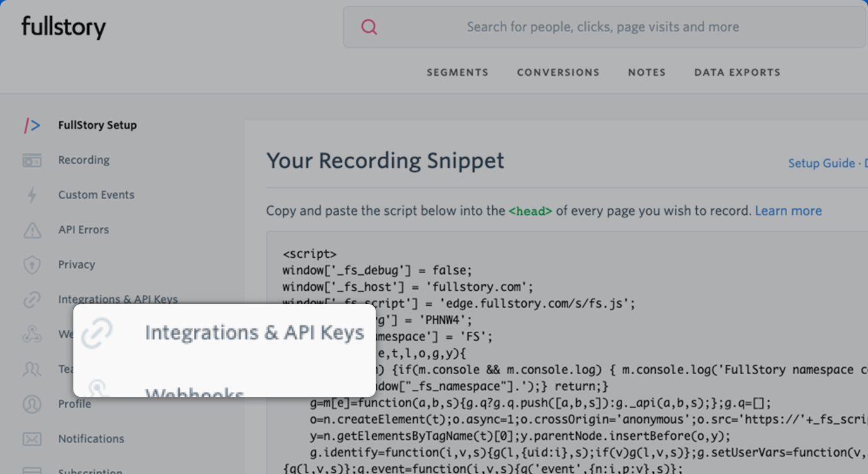Screen dimensions: 868x474
Task: Click the Your Recording Snippet heading
Action: [x=385, y=161]
